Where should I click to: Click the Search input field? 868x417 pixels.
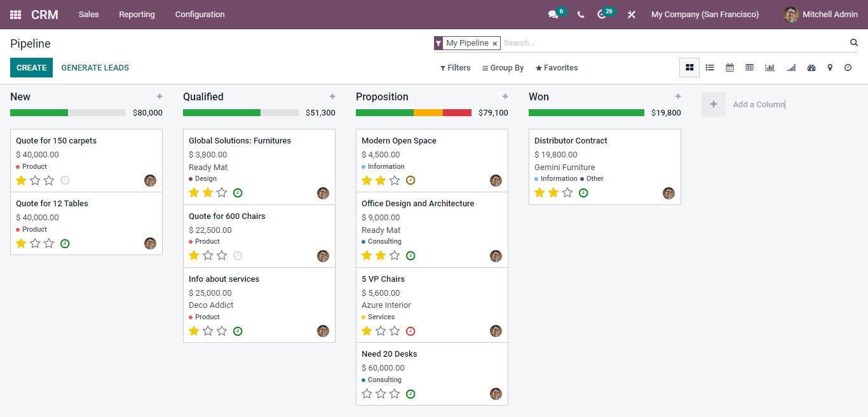pos(674,43)
